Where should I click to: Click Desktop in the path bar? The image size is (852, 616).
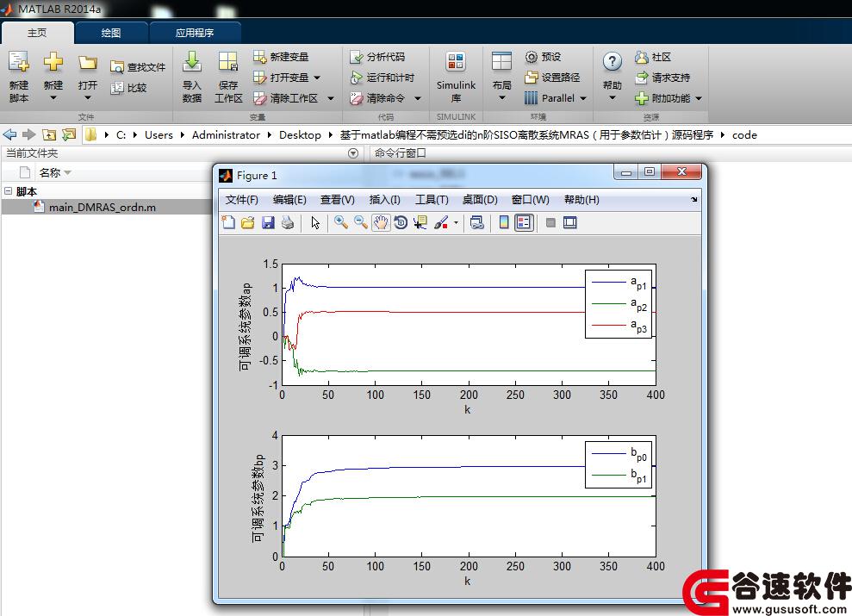(300, 134)
